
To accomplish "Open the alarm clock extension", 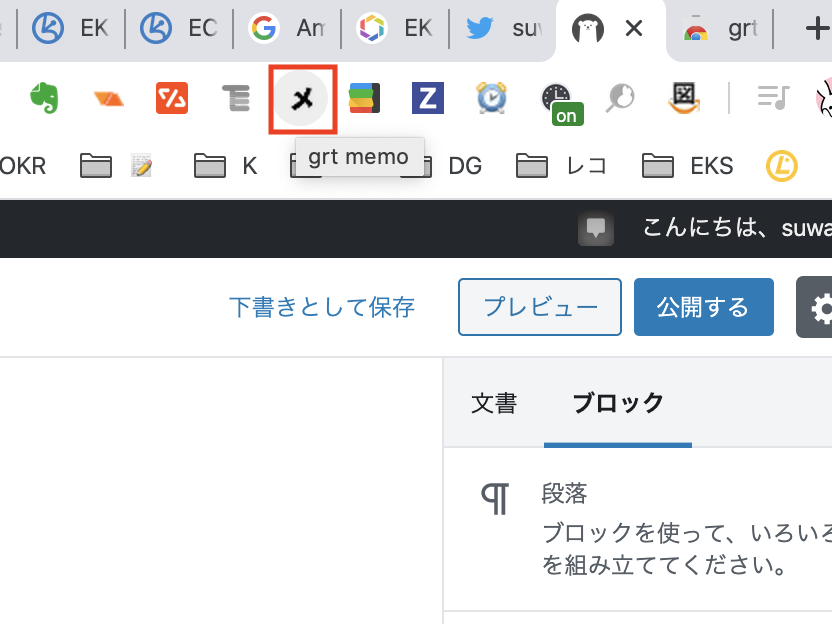I will coord(491,97).
